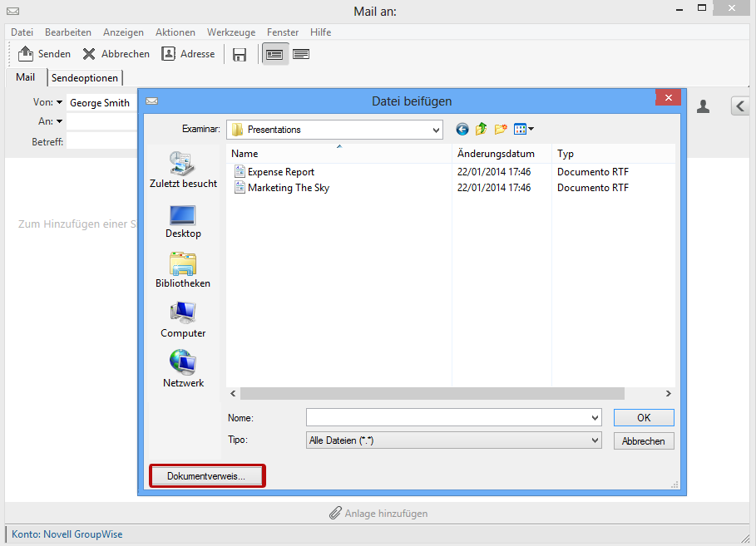Click the Betreff subject field

point(101,141)
